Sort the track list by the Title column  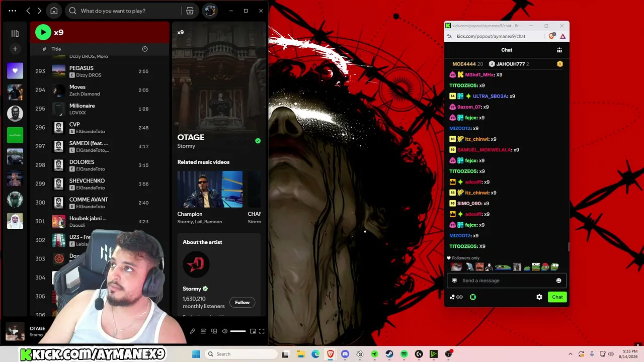(x=56, y=49)
